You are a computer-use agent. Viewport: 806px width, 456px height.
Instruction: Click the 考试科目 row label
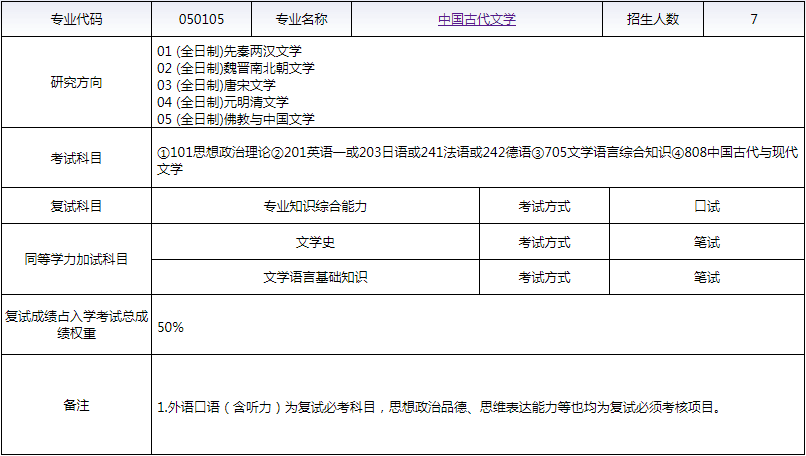click(x=76, y=158)
